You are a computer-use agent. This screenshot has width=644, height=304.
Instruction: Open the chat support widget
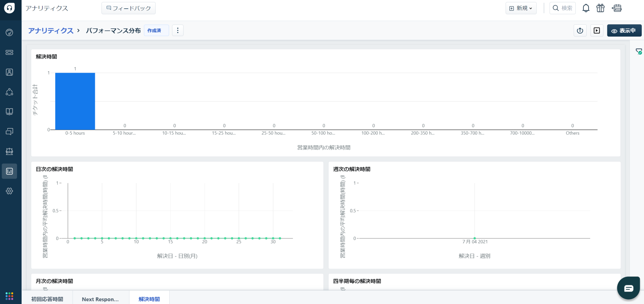[628, 288]
